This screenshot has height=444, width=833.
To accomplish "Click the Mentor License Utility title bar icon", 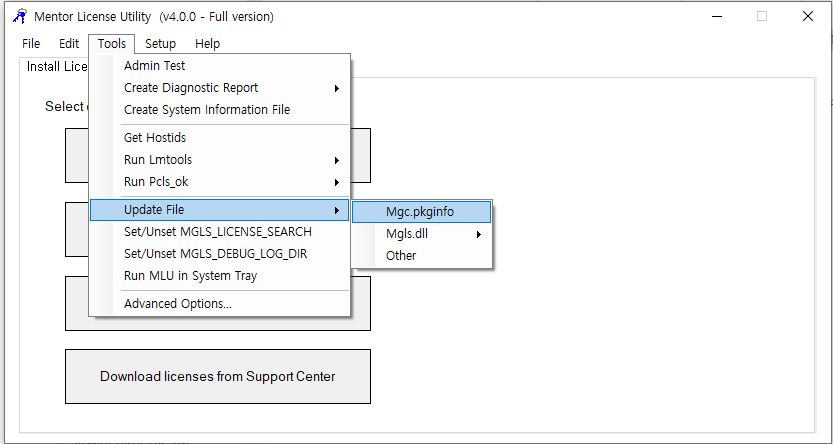I will click(19, 17).
